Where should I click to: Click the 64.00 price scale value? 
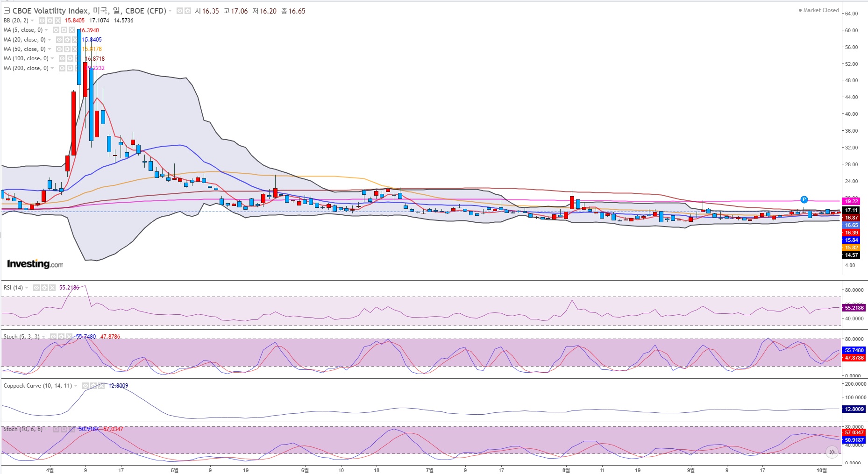(x=852, y=14)
